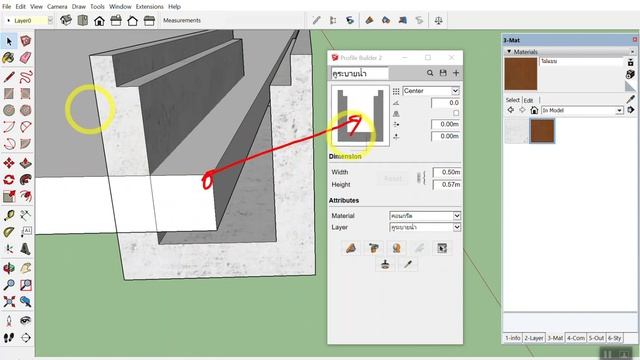Open the Extensions menu

pyautogui.click(x=149, y=7)
